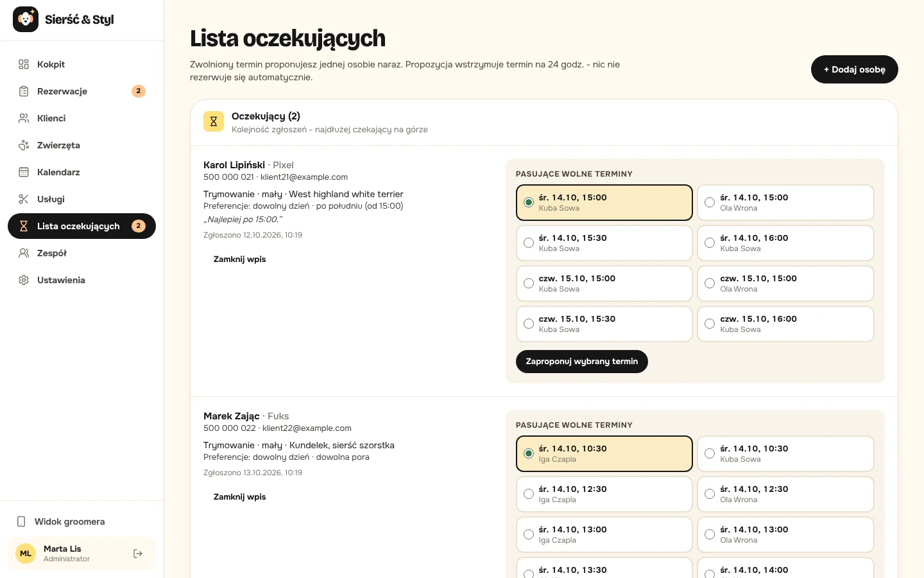The width and height of the screenshot is (924, 578).
Task: Open Kokpit via its dashboard icon
Action: tap(24, 64)
